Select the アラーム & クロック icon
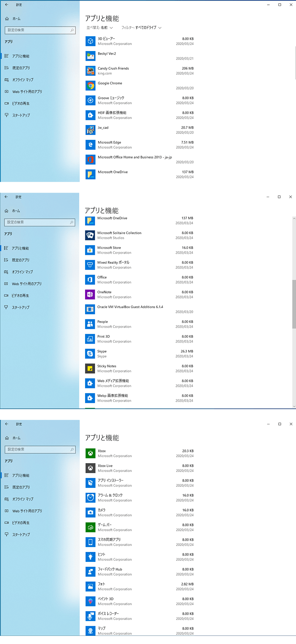Screen dimensions: 296x644 click(90, 498)
